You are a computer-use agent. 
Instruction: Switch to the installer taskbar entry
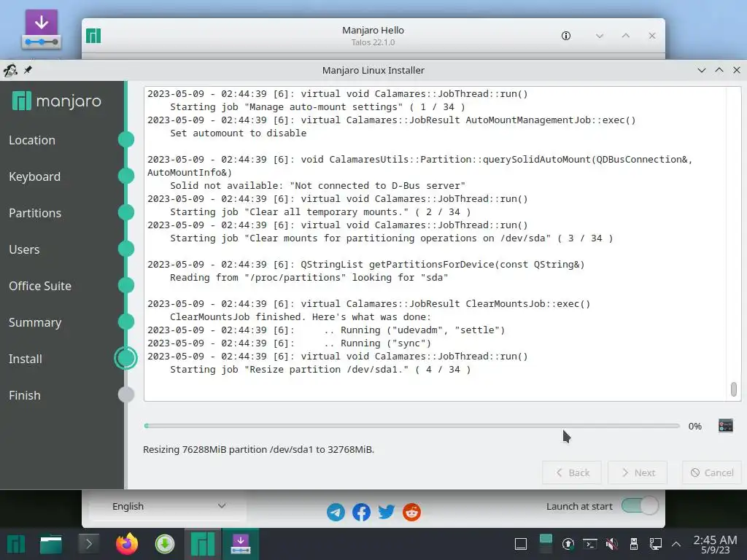coord(241,544)
